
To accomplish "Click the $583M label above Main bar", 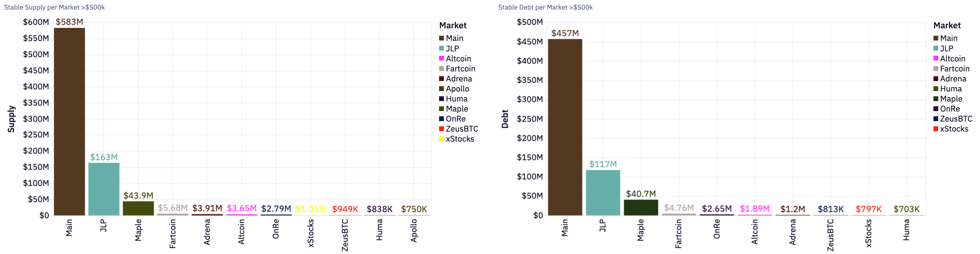I will coord(69,22).
